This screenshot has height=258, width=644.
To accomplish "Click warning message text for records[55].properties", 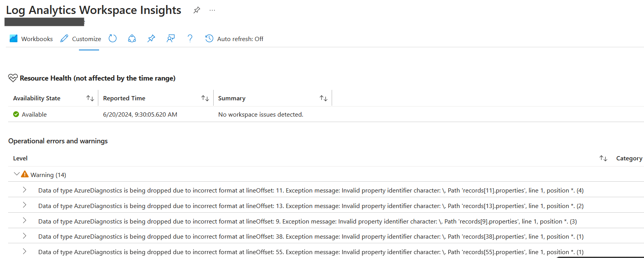I will (311, 252).
